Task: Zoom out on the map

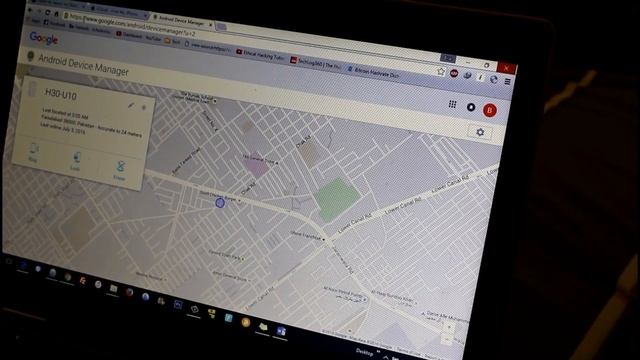Action: coord(448,338)
